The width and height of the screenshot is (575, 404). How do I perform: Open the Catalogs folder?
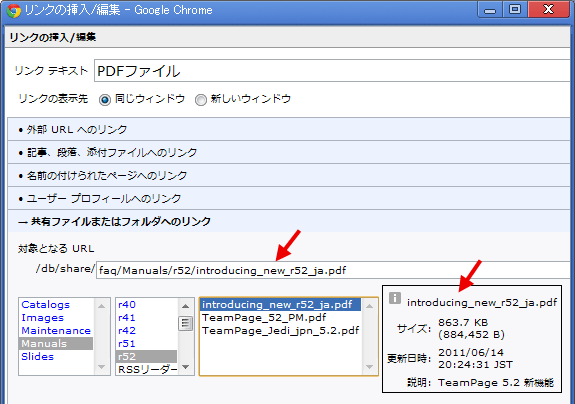click(x=45, y=305)
